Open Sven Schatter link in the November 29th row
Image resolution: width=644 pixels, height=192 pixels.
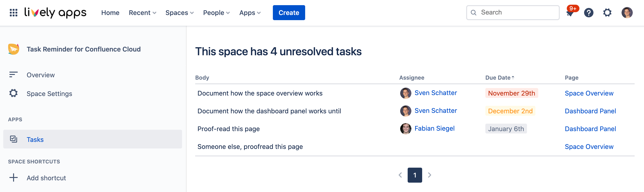click(x=435, y=93)
